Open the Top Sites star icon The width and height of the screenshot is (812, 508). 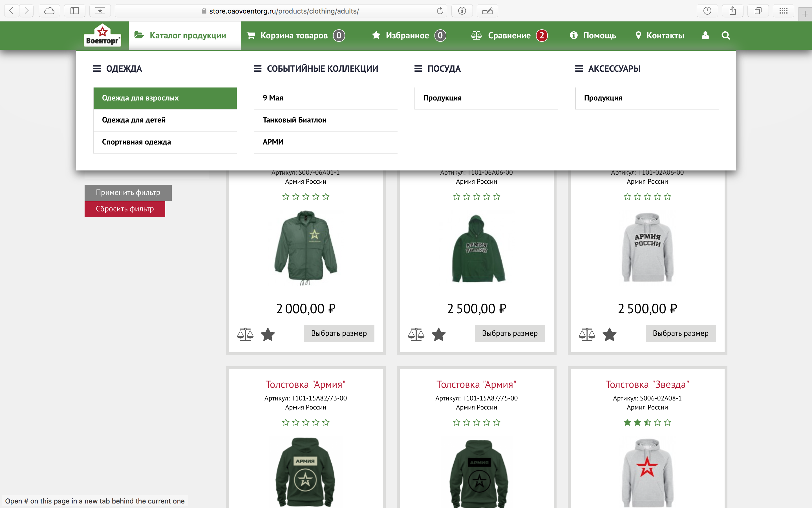coord(100,11)
